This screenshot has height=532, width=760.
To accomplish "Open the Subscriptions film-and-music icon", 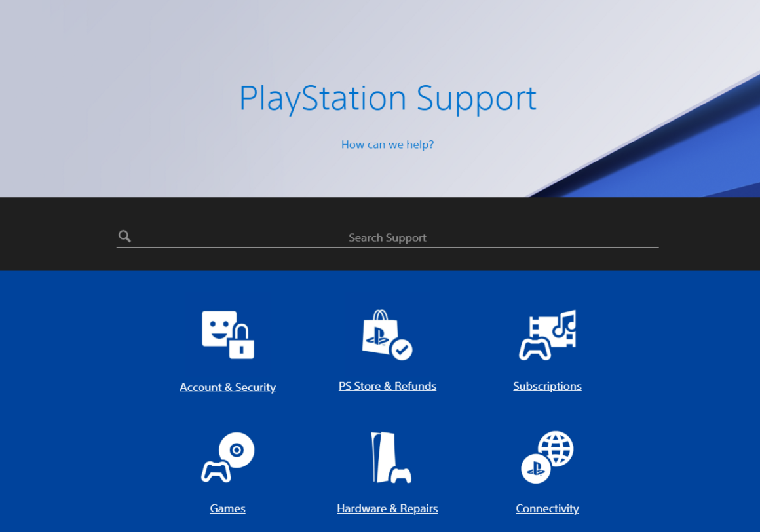I will tap(547, 335).
